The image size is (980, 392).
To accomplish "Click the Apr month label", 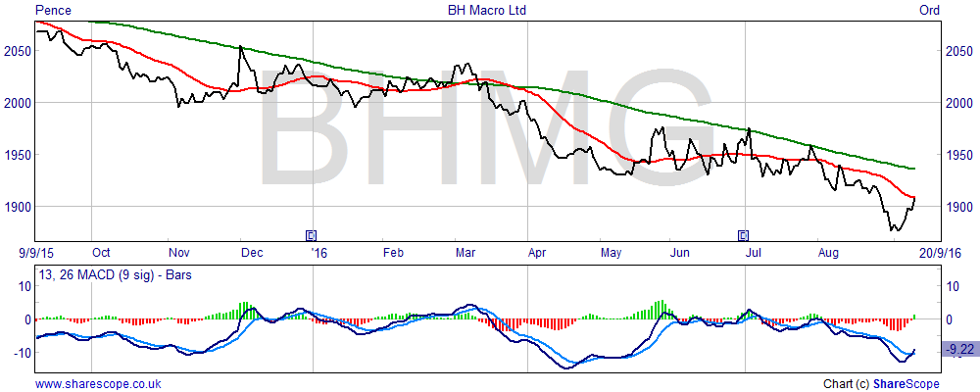I will tap(537, 253).
